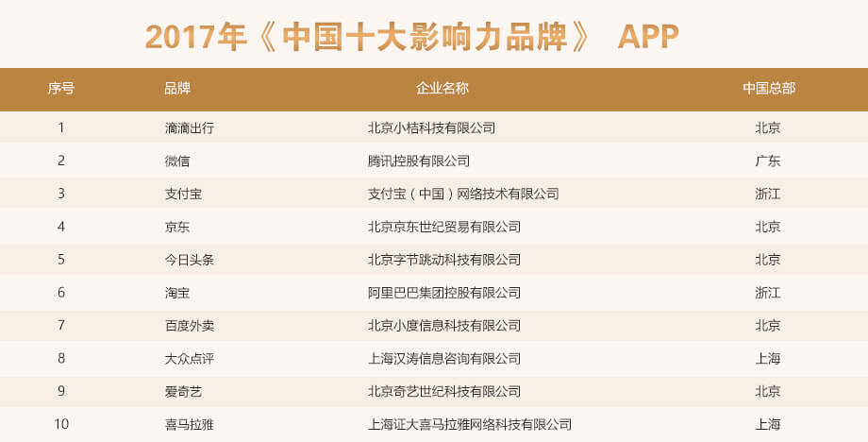
Task: Click rank number 6 beside 淘宝
Action: [61, 292]
